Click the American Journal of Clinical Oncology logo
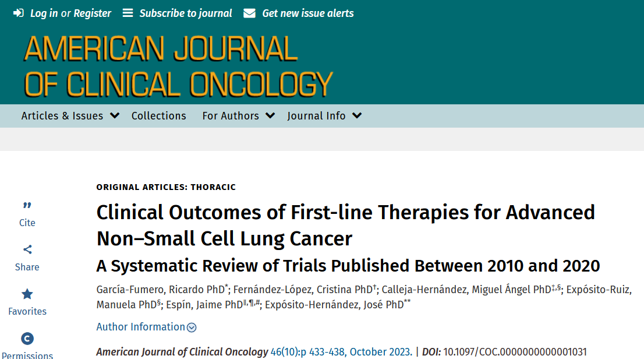The height and width of the screenshot is (359, 644). pyautogui.click(x=178, y=66)
